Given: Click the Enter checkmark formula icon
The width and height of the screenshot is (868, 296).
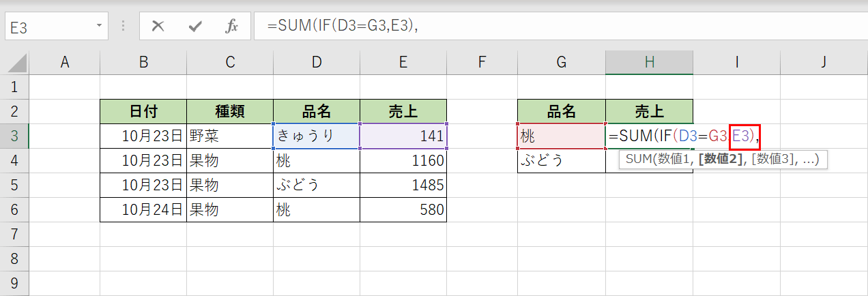Looking at the screenshot, I should pyautogui.click(x=195, y=27).
